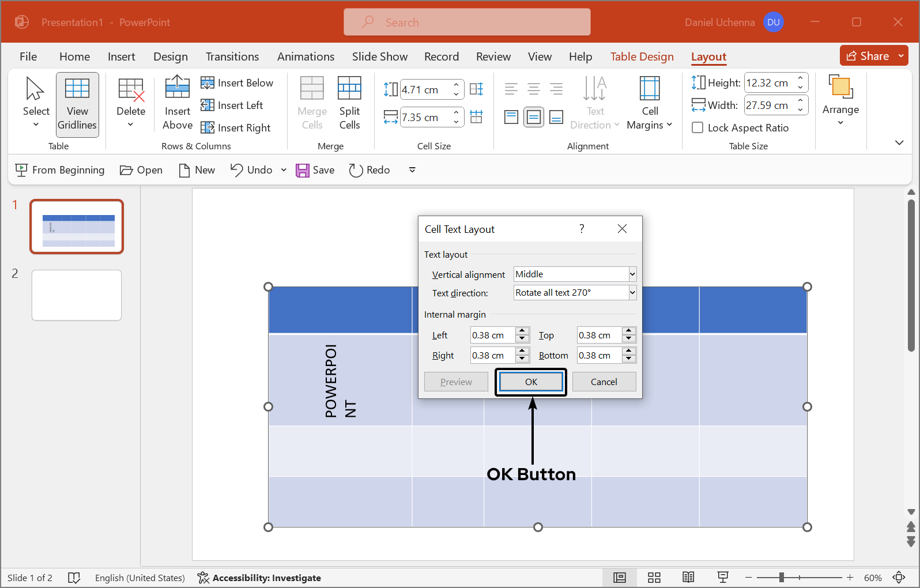This screenshot has width=920, height=588.
Task: Toggle Center Vertically alignment button
Action: coord(534,118)
